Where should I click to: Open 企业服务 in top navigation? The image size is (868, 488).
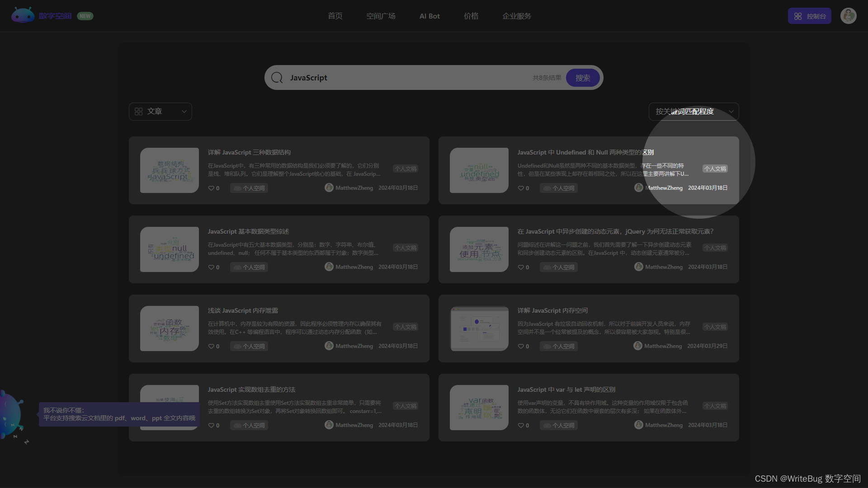[517, 16]
